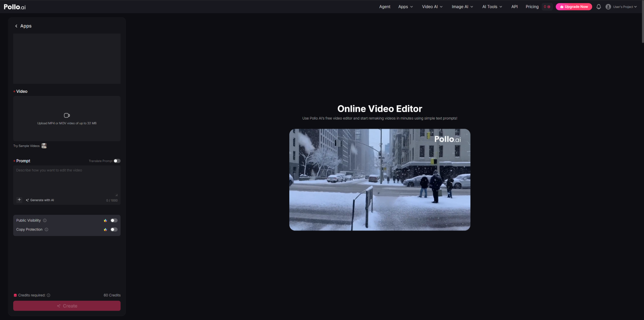The height and width of the screenshot is (320, 644).
Task: Click the Try Sample Videos link
Action: click(26, 146)
